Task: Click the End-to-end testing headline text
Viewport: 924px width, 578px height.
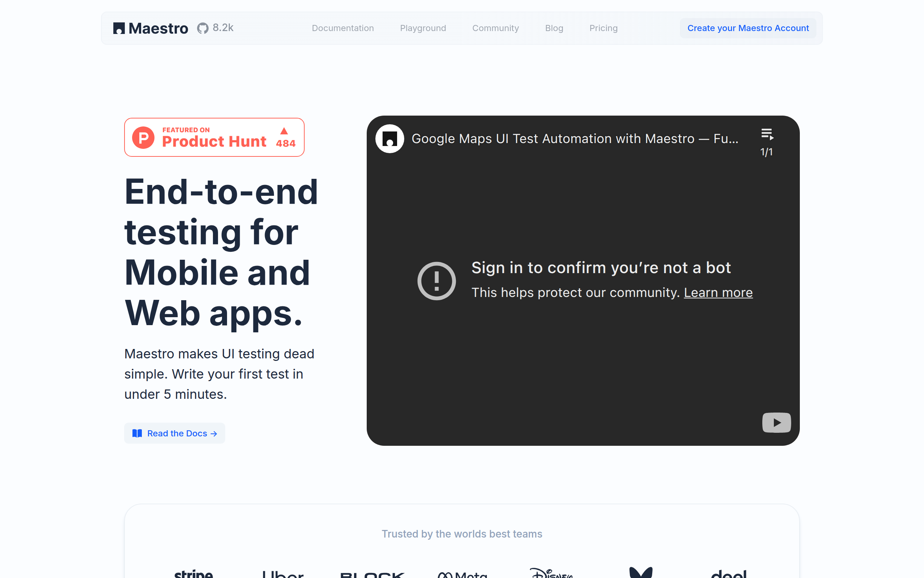Action: click(221, 252)
